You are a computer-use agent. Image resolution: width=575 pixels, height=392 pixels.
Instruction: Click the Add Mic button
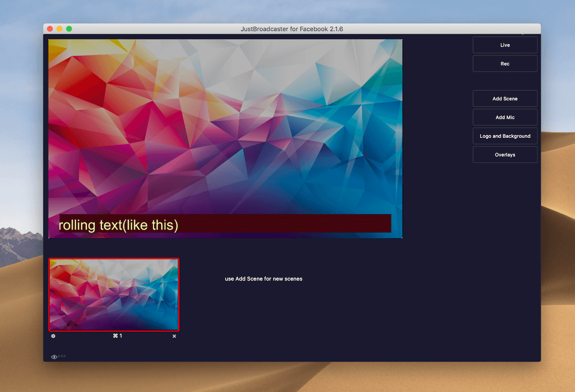tap(505, 117)
